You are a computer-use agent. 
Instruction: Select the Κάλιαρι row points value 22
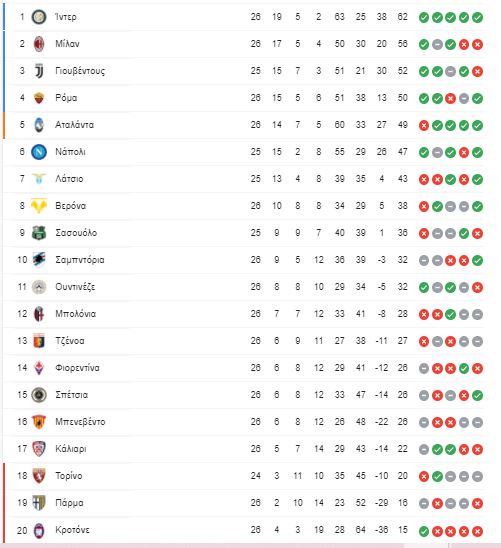[402, 449]
